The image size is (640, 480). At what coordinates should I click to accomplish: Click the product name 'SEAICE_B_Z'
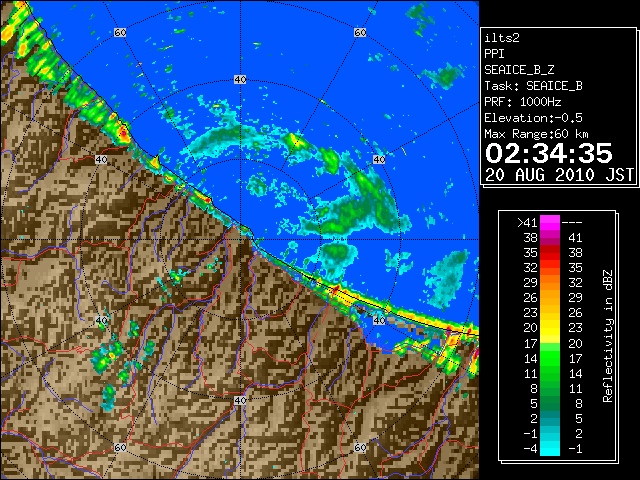[519, 70]
